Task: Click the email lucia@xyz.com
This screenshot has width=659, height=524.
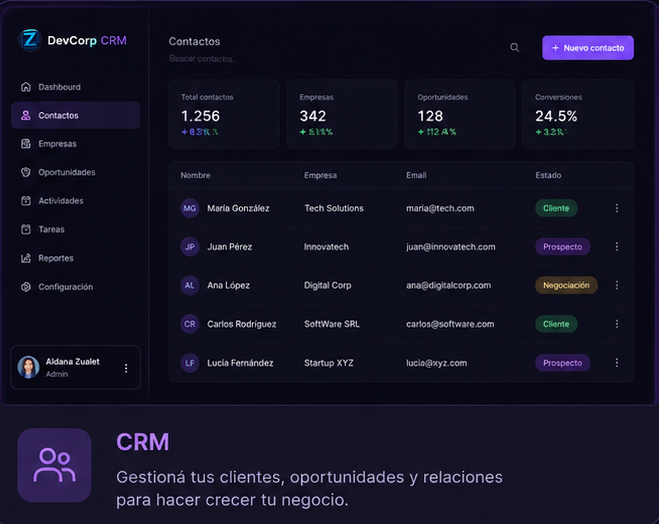Action: click(x=436, y=363)
